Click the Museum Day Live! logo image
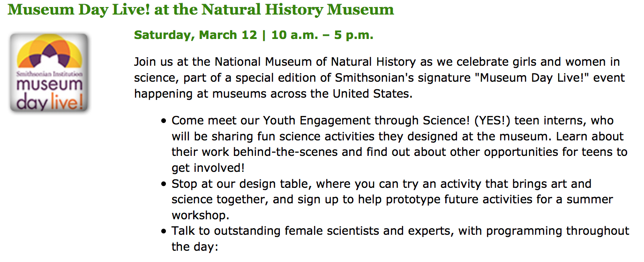Screen dimensions: 644x262 49,73
